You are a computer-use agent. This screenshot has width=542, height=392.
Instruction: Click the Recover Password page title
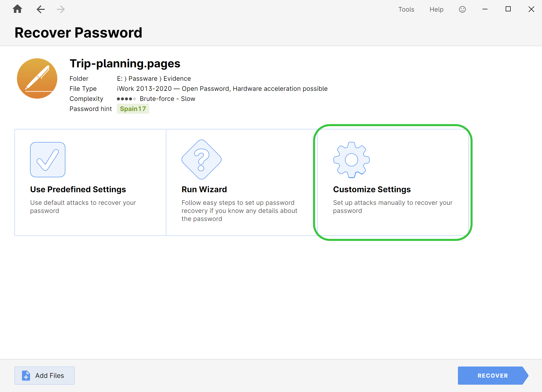coord(79,33)
